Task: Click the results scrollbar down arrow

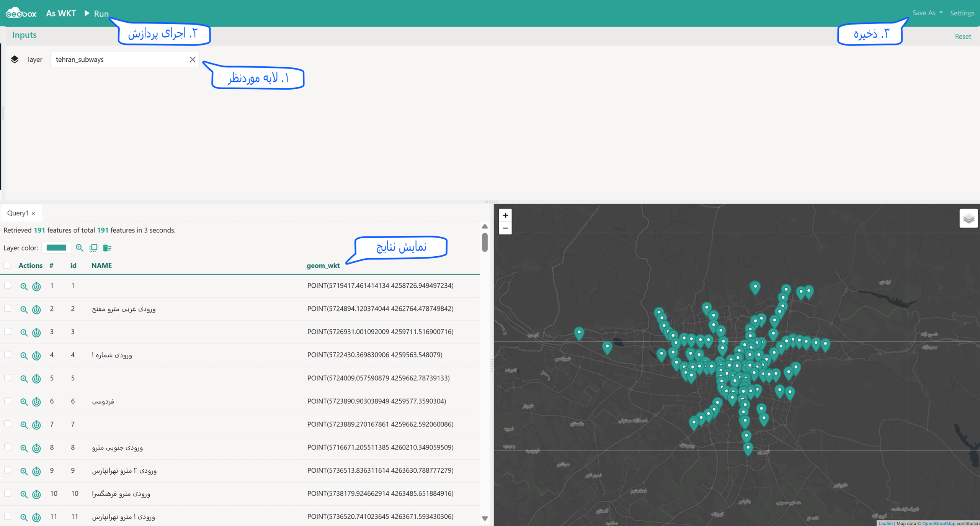Action: click(485, 518)
